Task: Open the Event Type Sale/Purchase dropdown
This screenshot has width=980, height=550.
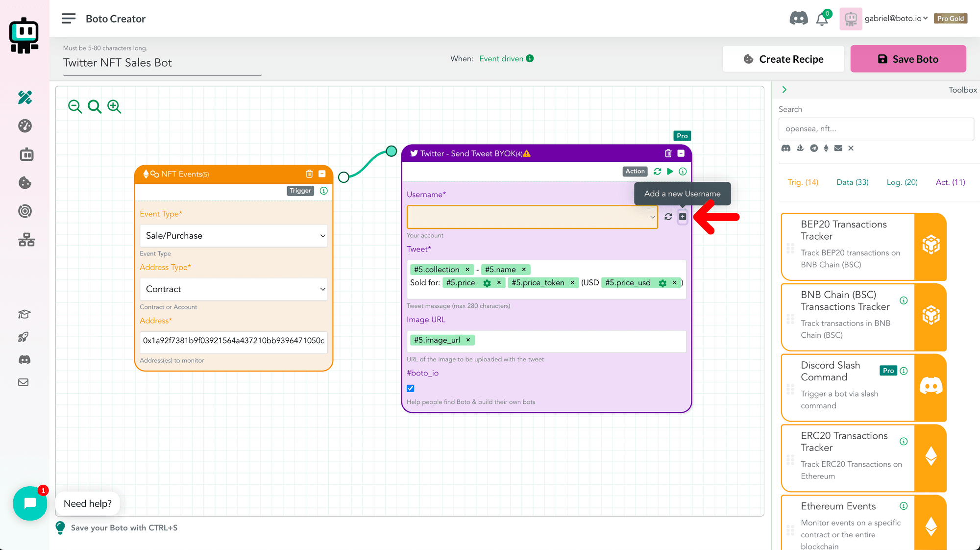Action: (x=234, y=236)
